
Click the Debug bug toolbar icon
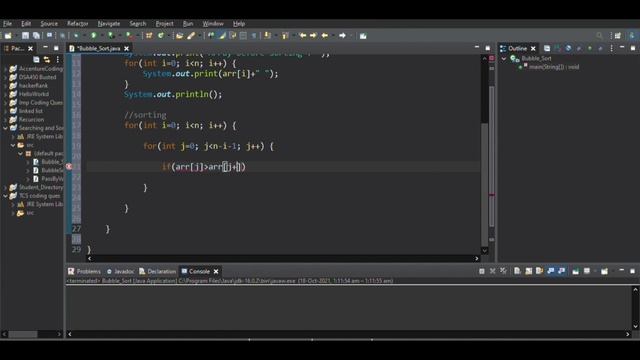tap(76, 36)
